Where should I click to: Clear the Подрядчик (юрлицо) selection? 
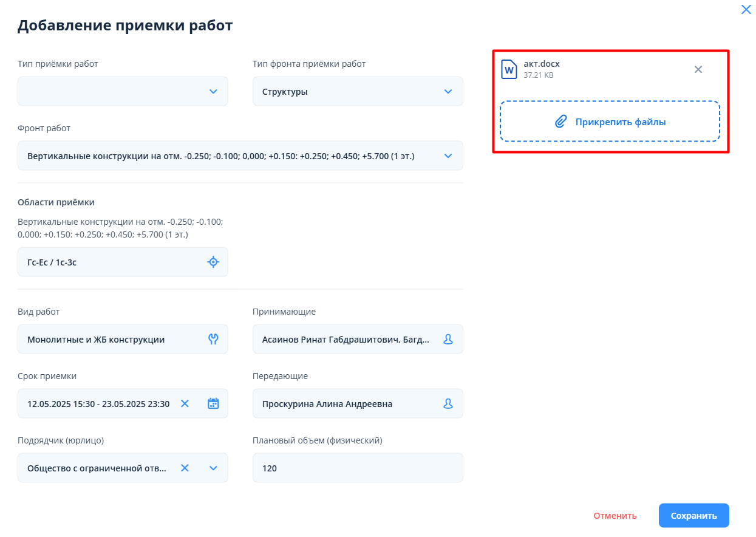(x=185, y=468)
